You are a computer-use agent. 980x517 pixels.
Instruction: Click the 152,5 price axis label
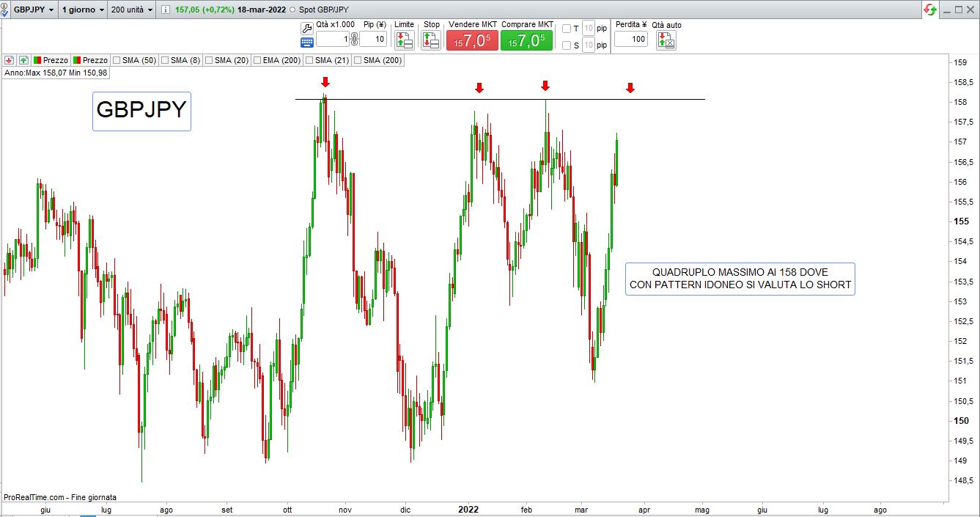tap(962, 321)
